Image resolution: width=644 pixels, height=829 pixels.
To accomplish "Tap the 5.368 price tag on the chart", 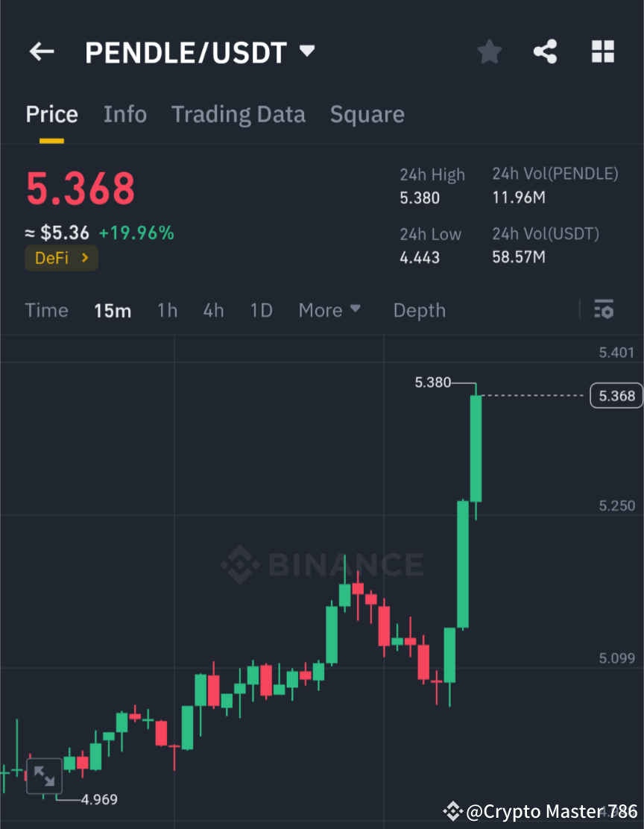I will point(616,396).
